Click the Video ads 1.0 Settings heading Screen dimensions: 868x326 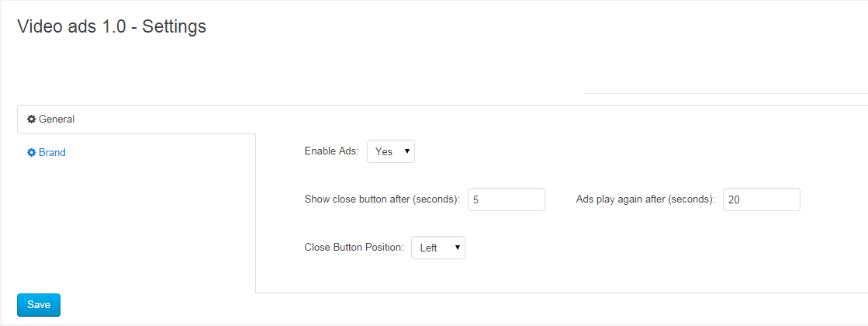coord(112,26)
